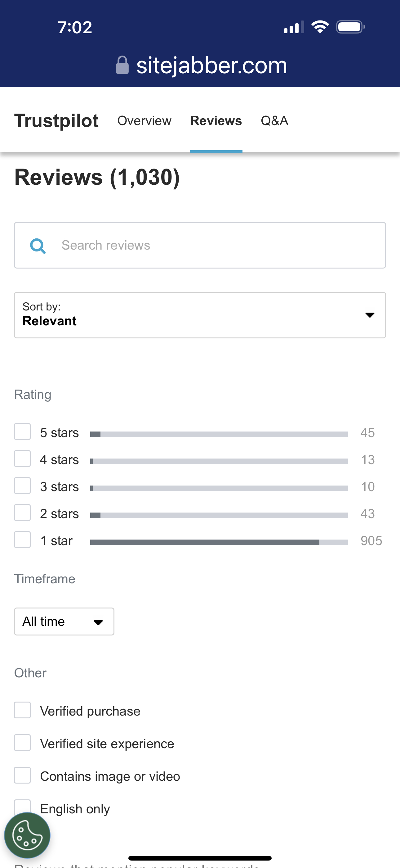Focus the Search reviews field
Image resolution: width=400 pixels, height=868 pixels.
click(x=200, y=245)
